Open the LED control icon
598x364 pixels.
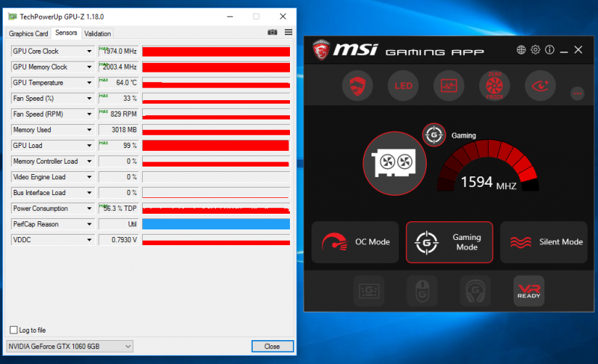click(403, 86)
